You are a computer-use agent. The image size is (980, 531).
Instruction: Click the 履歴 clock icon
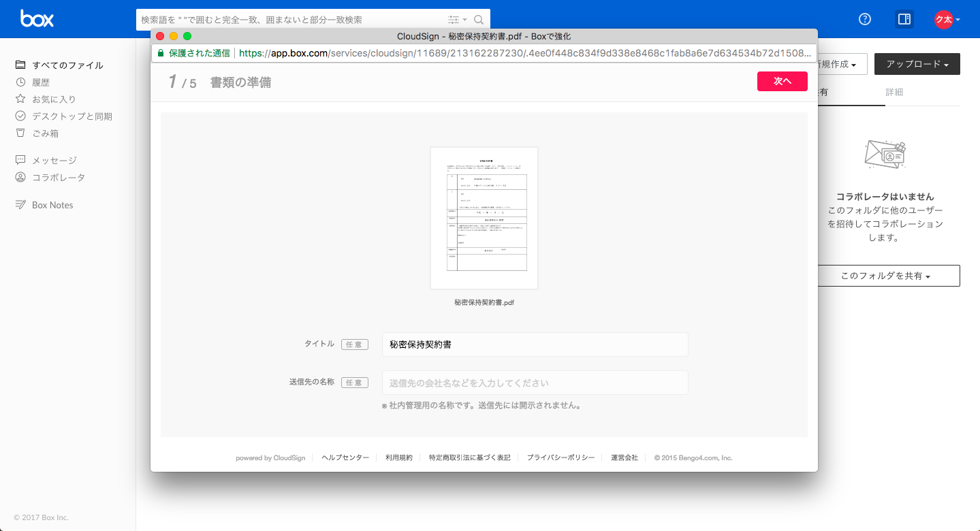pyautogui.click(x=20, y=82)
